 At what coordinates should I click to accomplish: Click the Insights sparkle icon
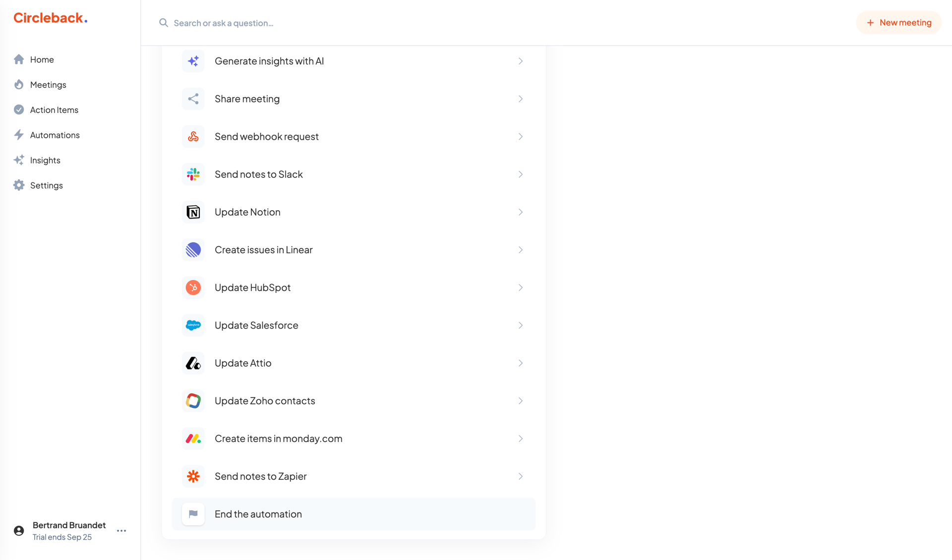click(19, 160)
